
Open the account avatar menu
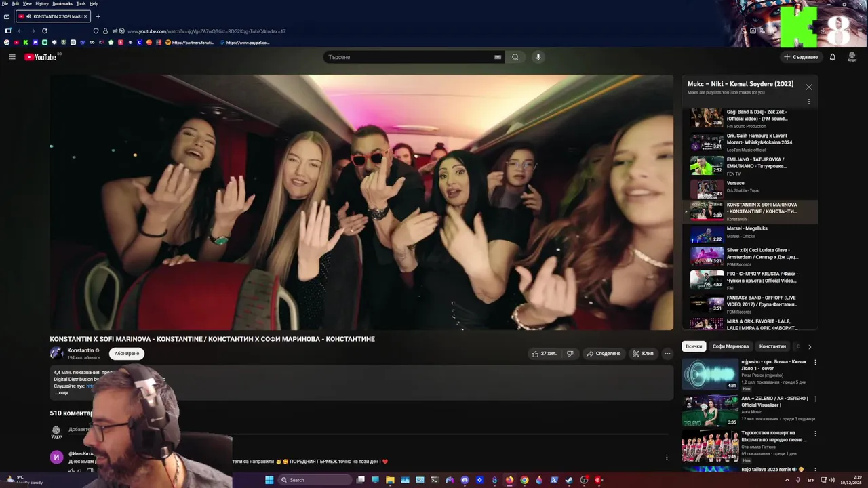coord(852,57)
